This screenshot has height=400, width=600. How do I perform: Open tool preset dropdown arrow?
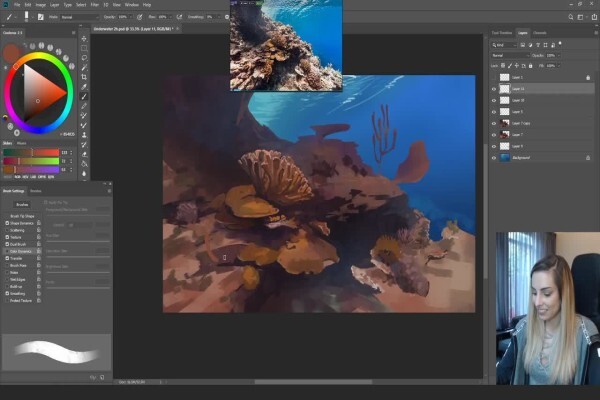point(16,17)
